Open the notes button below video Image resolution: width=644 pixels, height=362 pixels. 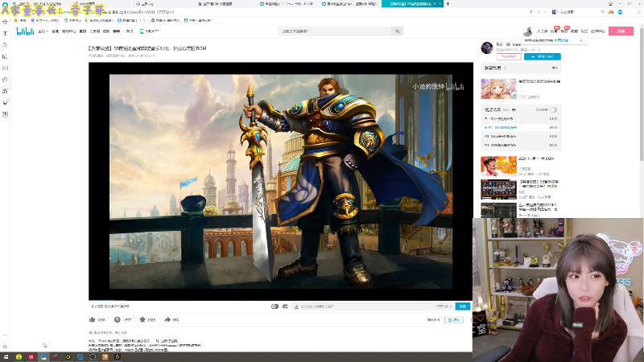(x=454, y=319)
